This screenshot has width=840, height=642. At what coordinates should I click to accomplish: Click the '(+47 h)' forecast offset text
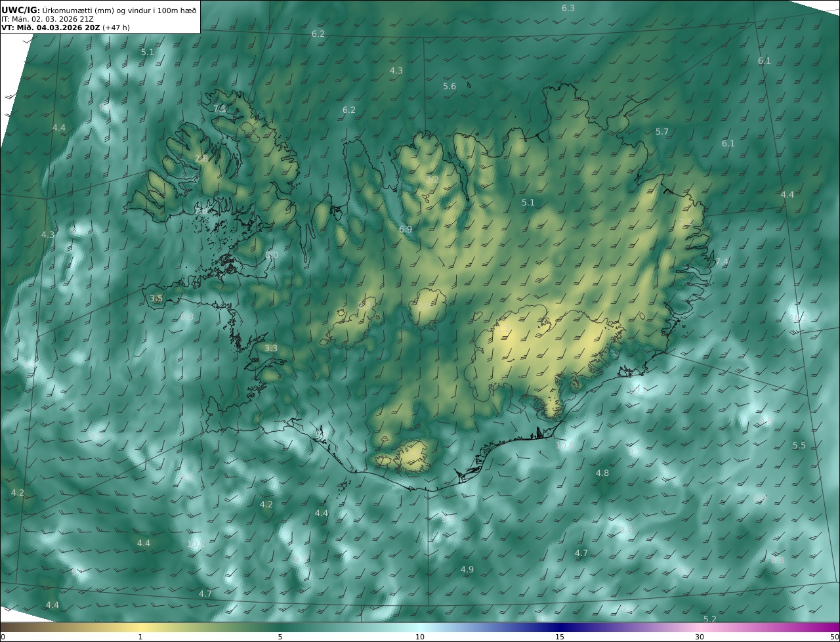115,28
